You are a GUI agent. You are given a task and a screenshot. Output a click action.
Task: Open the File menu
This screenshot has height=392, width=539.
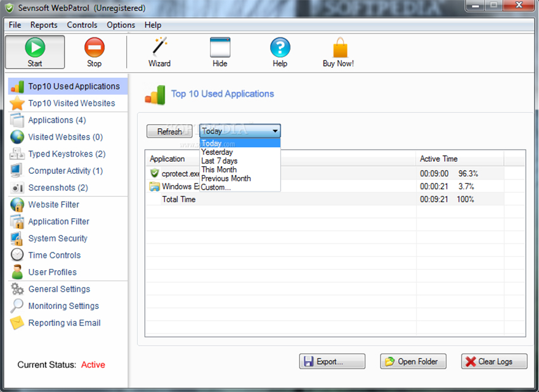(x=15, y=25)
